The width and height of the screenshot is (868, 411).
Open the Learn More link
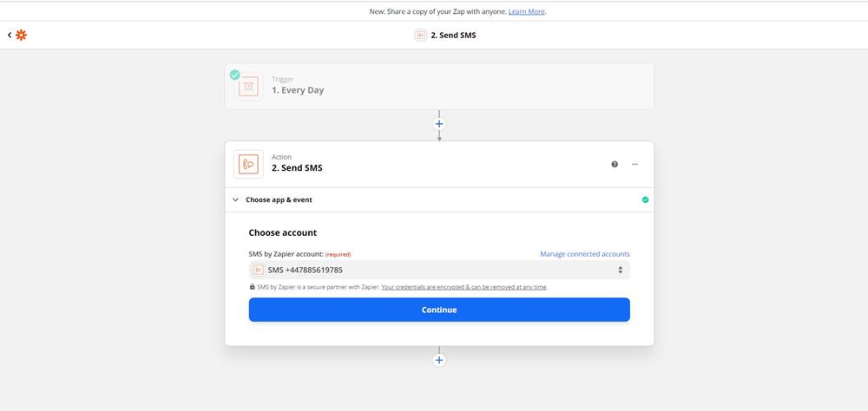[527, 11]
